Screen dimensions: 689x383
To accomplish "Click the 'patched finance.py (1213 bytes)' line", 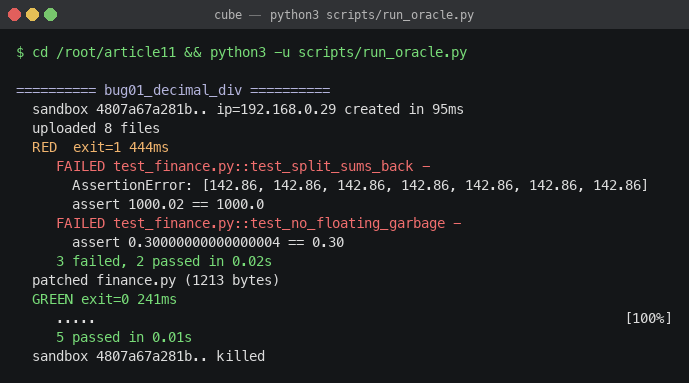I will pyautogui.click(x=156, y=280).
